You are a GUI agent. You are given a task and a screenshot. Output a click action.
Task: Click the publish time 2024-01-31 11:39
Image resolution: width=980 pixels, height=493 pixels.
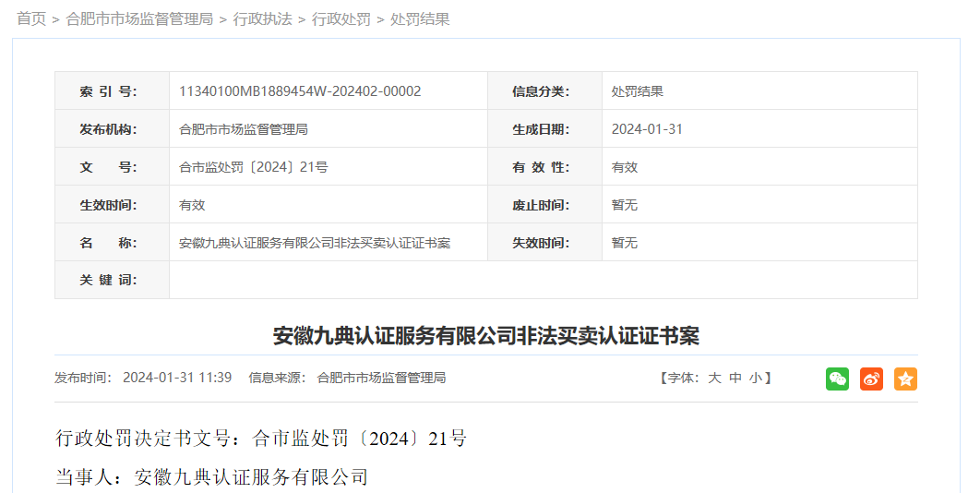[x=176, y=378]
